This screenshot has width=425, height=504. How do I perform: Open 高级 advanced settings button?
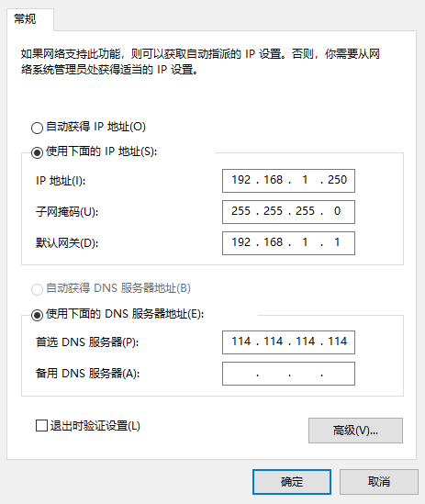[x=355, y=431]
